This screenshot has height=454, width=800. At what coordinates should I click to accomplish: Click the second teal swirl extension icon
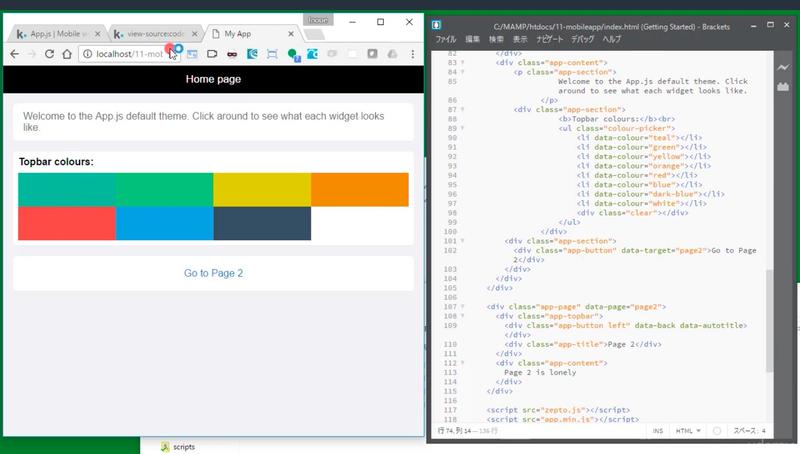click(312, 54)
